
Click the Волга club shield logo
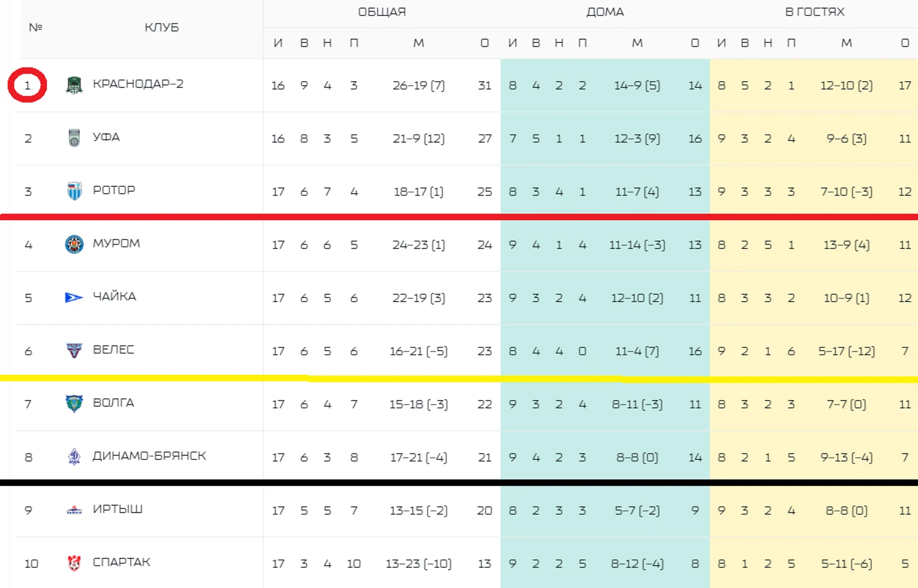[x=74, y=403]
